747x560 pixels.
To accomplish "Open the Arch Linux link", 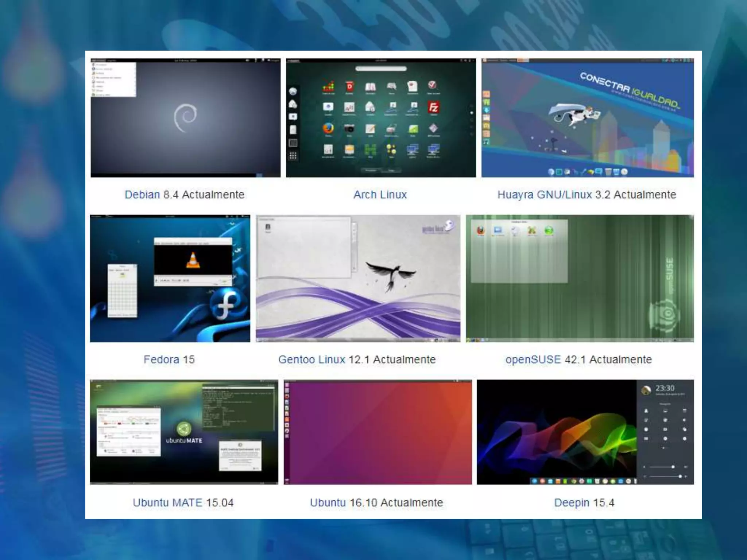I will [x=380, y=195].
